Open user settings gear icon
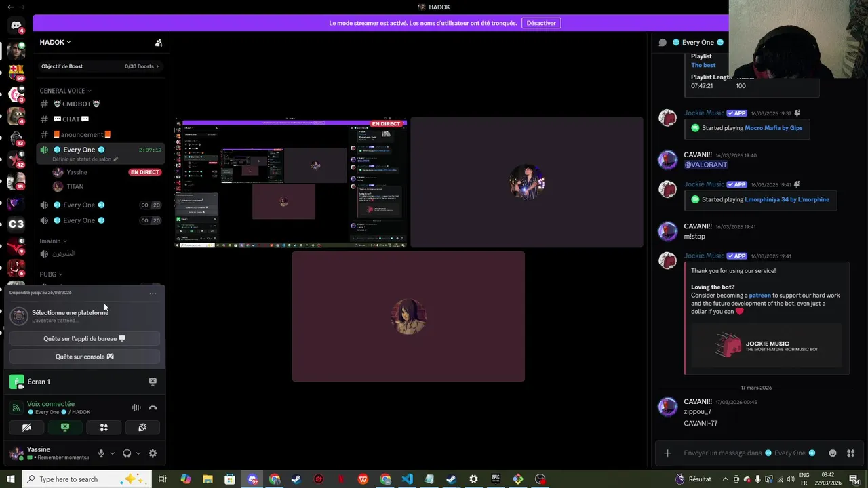 [153, 453]
